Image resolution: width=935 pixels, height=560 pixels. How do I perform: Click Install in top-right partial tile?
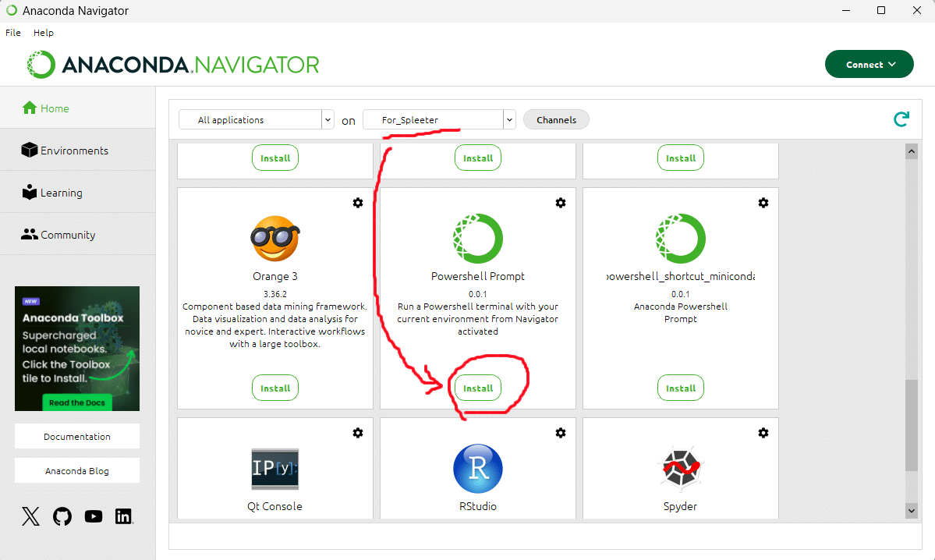(x=680, y=158)
